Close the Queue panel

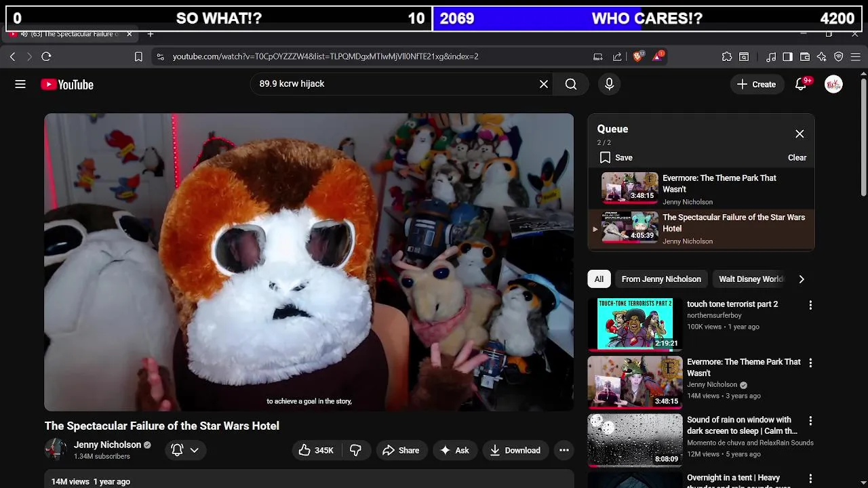point(800,134)
